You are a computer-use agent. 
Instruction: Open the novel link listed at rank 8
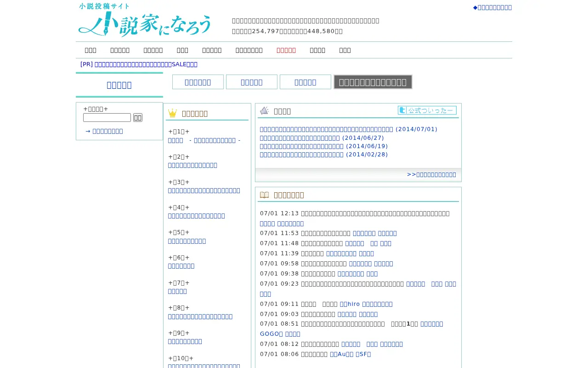tap(200, 316)
